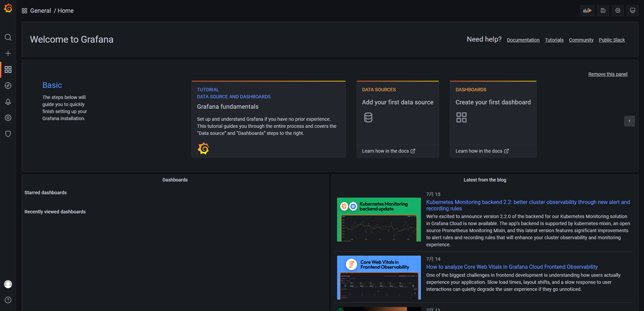Click the Add panel toolbar icon
Screen dimensions: 644x311
pos(587,10)
